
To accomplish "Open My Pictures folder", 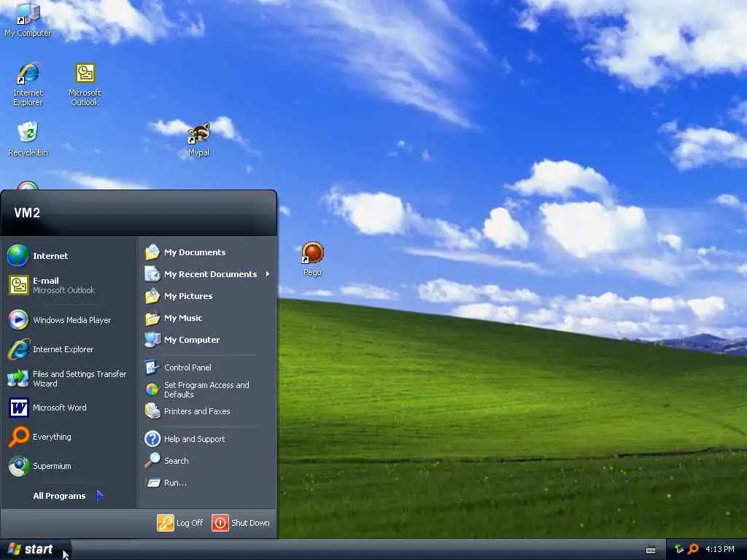I will [x=208, y=296].
